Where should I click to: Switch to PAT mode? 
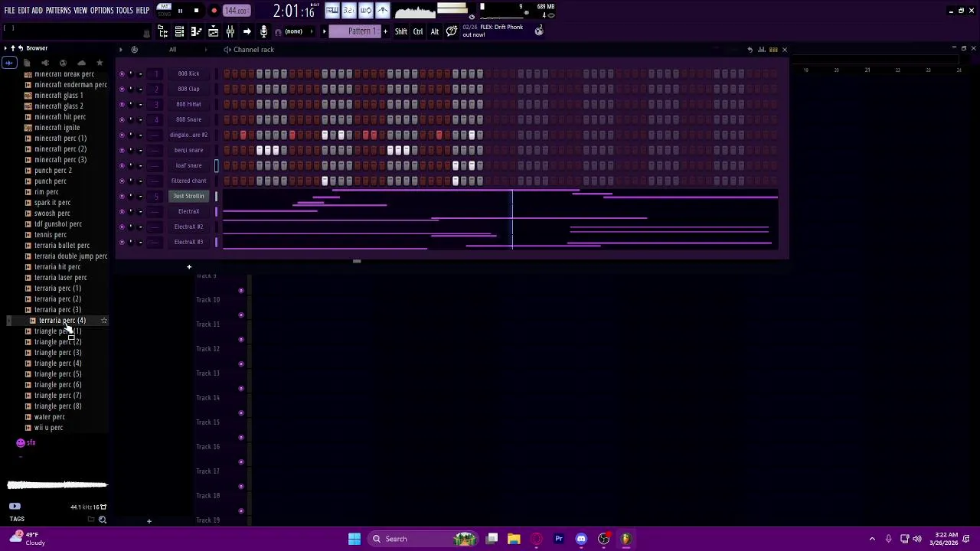pos(164,7)
